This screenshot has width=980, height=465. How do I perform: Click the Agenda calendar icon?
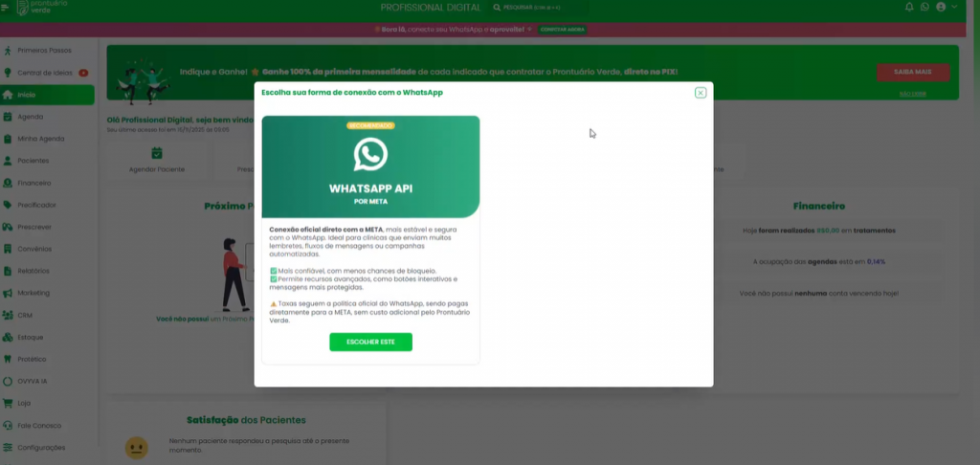pyautogui.click(x=8, y=117)
